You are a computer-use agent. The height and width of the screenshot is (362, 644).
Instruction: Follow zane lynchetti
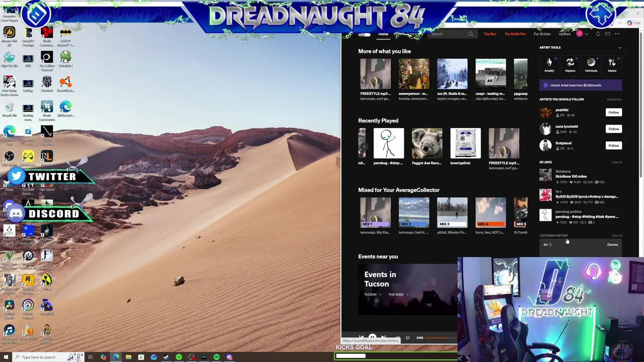[613, 129]
